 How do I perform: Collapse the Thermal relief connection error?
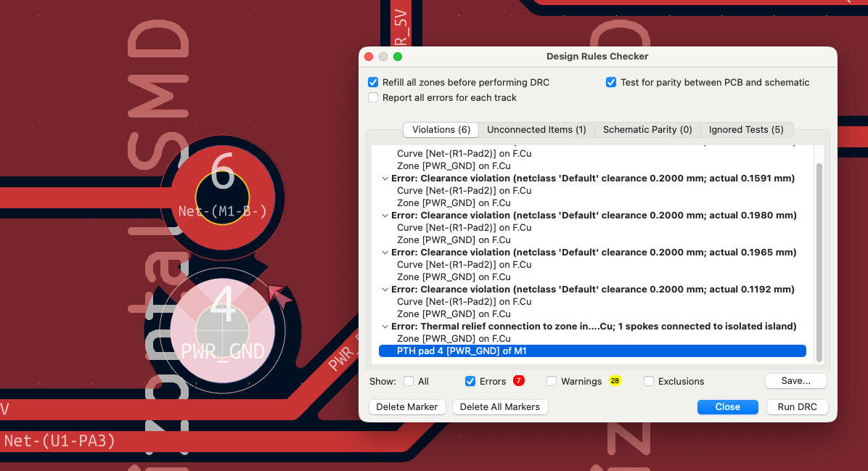[x=385, y=327]
